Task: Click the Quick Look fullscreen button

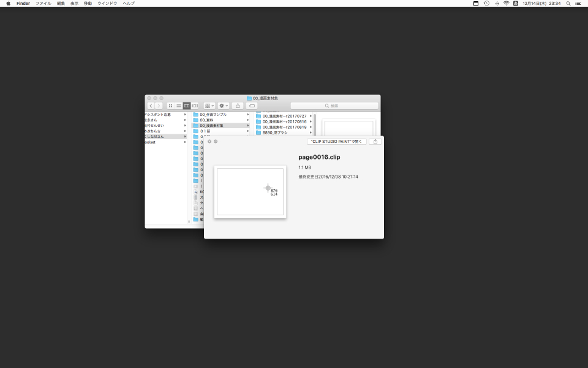Action: [216, 142]
